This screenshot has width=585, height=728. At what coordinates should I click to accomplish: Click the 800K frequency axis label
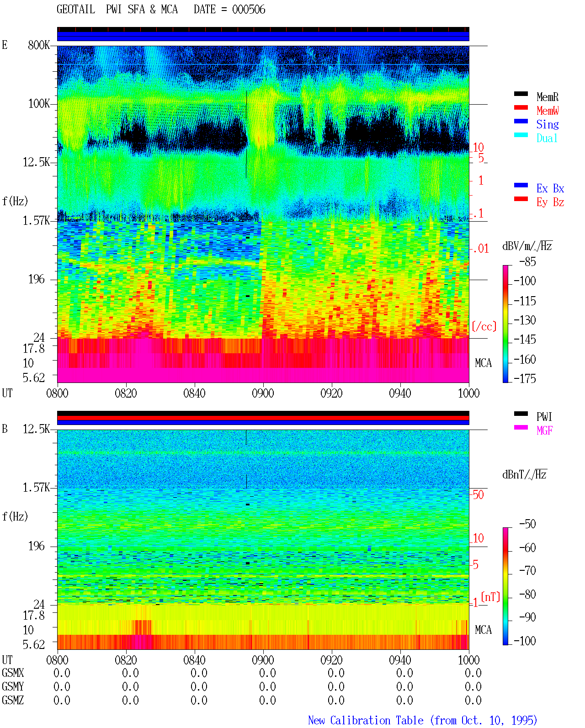(39, 45)
